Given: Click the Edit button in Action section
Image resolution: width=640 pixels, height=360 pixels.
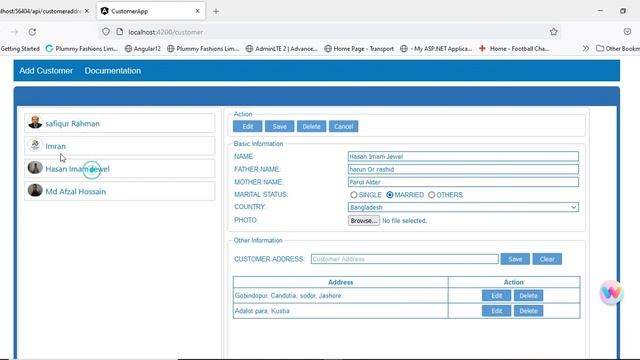Looking at the screenshot, I should click(247, 127).
